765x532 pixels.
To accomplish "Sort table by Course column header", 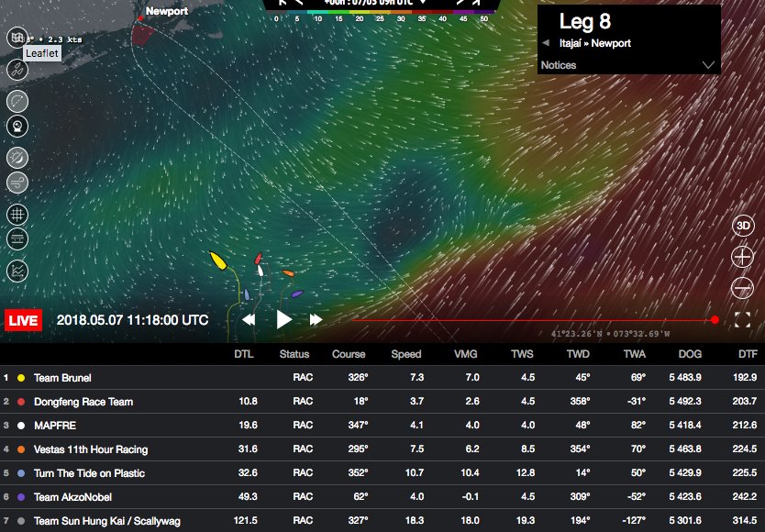I will [349, 354].
